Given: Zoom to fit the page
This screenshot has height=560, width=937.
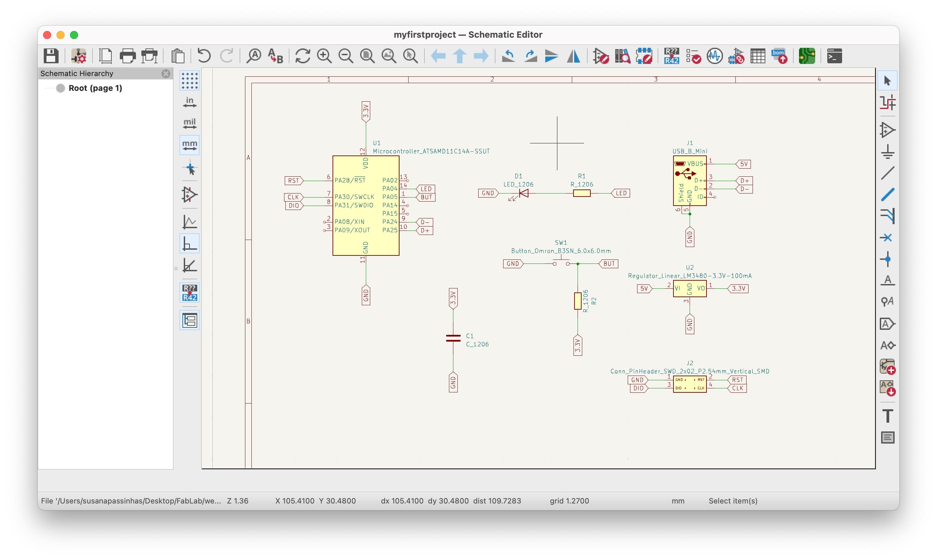Looking at the screenshot, I should point(367,56).
